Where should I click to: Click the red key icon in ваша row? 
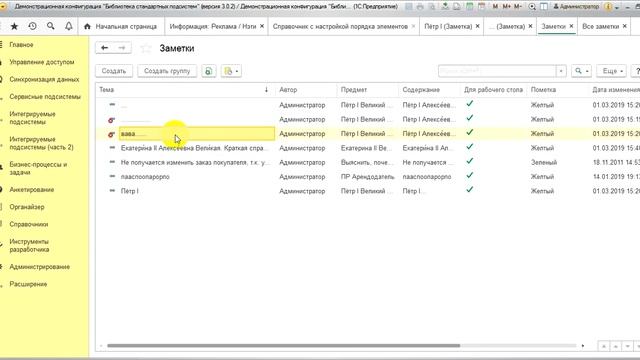coord(111,134)
